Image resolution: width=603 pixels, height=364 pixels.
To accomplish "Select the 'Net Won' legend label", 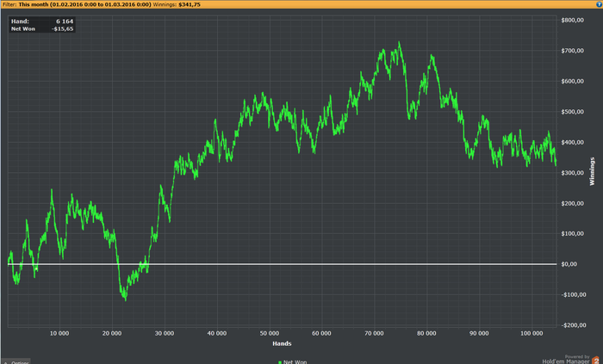I will 295,361.
